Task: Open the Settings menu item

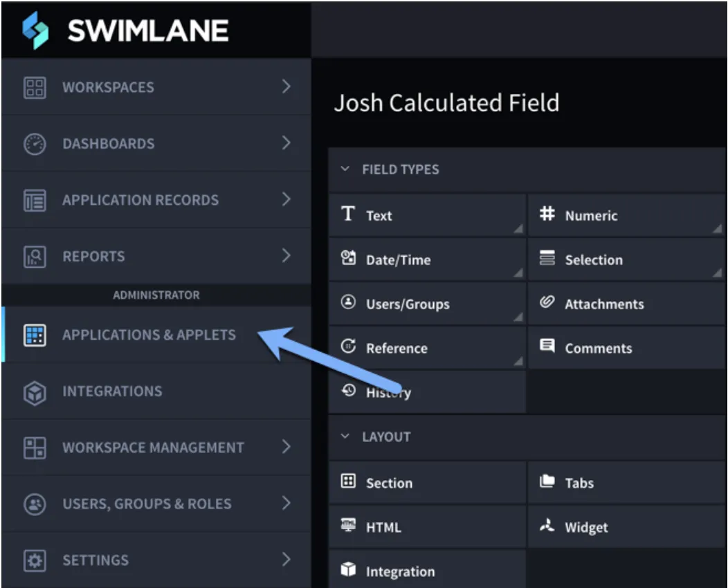Action: [156, 560]
